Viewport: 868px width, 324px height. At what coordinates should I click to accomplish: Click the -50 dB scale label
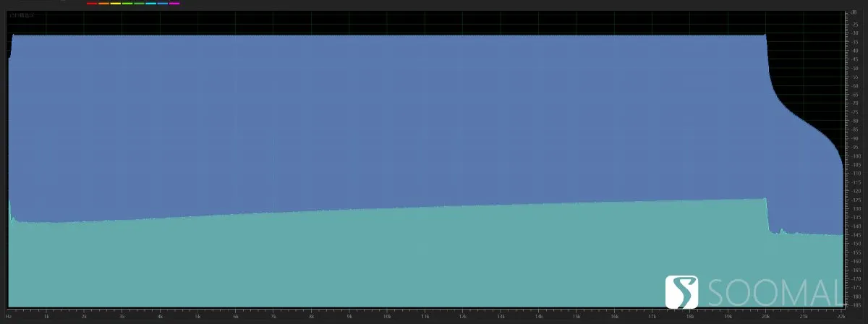856,68
